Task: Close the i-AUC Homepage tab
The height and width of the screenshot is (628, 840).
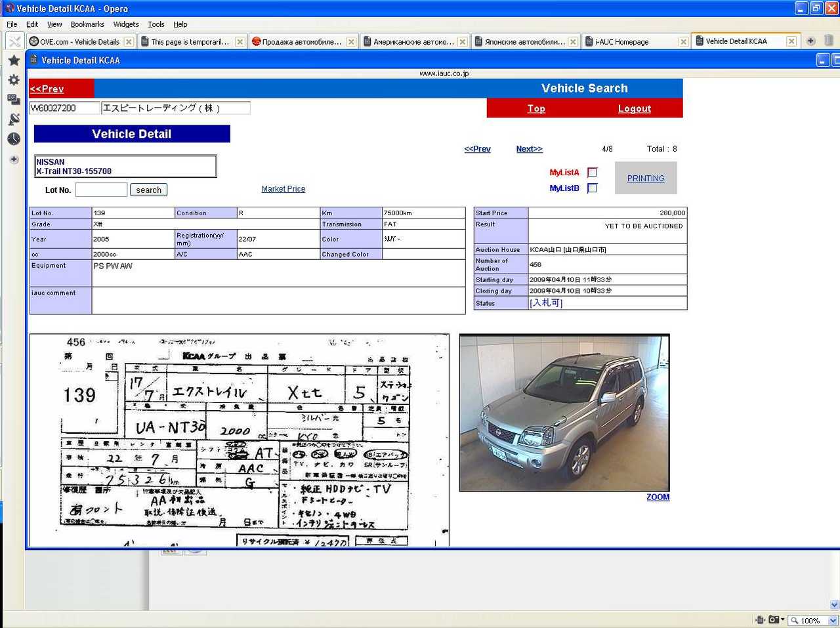Action: [x=683, y=41]
